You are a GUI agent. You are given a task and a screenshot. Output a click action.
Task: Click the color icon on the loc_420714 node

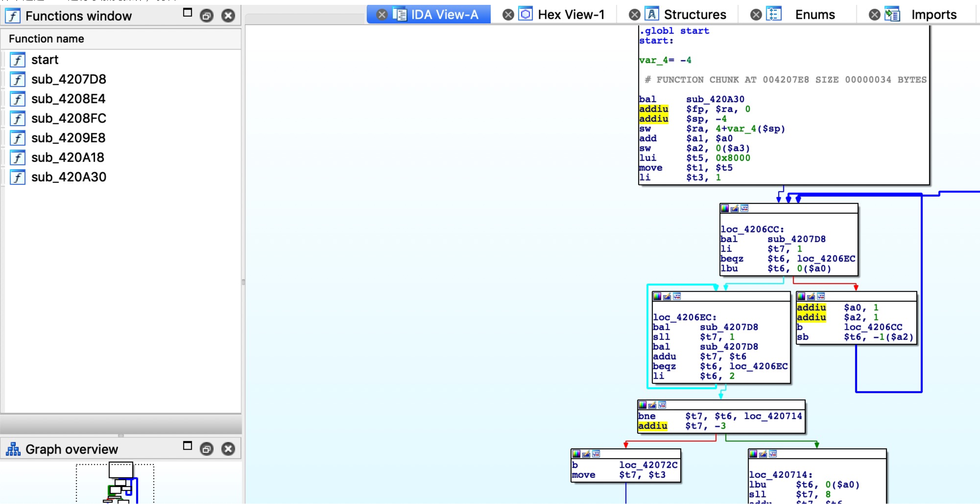coord(753,454)
